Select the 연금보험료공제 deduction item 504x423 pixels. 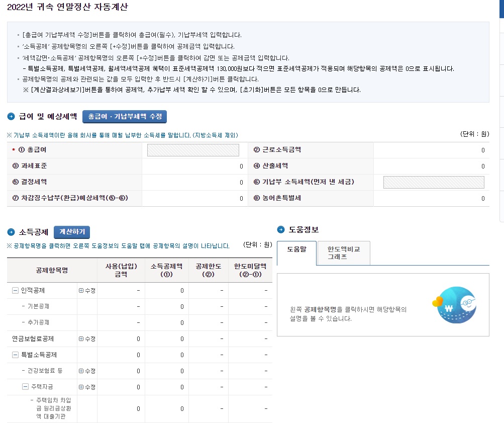pyautogui.click(x=33, y=339)
